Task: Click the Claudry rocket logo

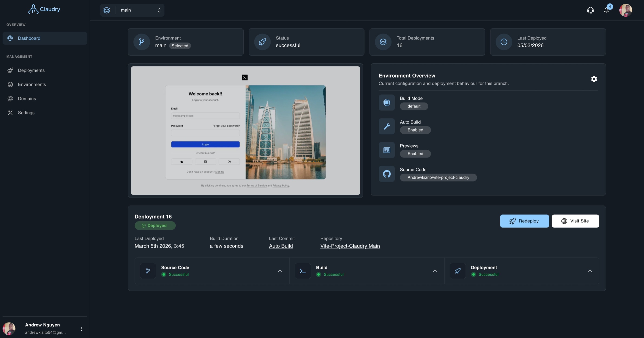Action: pos(34,9)
